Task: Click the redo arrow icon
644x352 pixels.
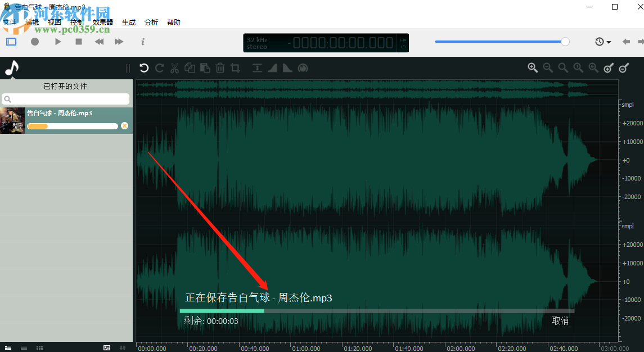Action: (x=159, y=67)
